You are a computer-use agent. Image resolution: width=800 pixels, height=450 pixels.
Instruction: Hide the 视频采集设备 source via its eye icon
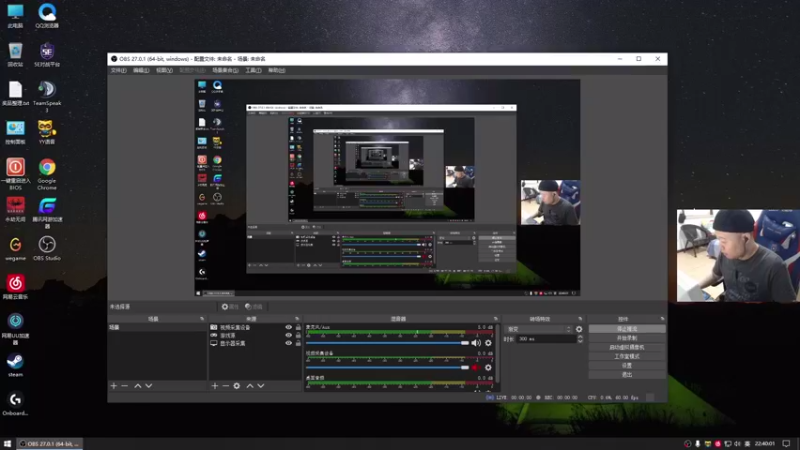[288, 328]
